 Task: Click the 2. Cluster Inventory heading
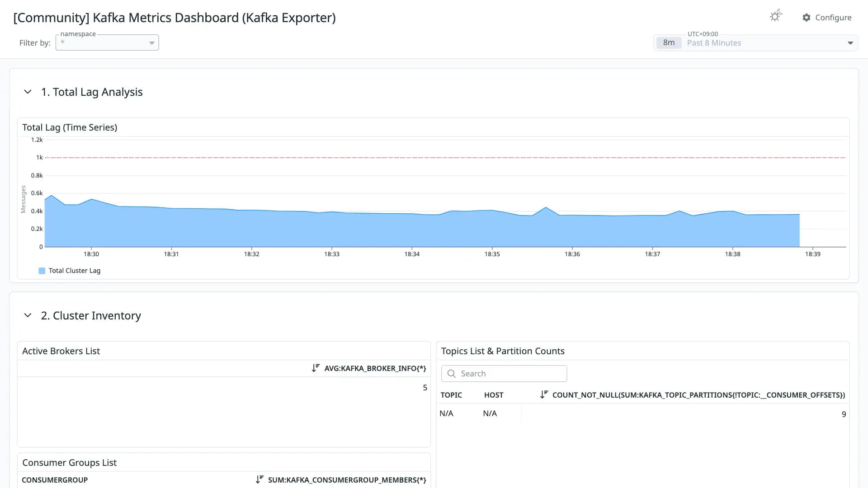pyautogui.click(x=91, y=315)
